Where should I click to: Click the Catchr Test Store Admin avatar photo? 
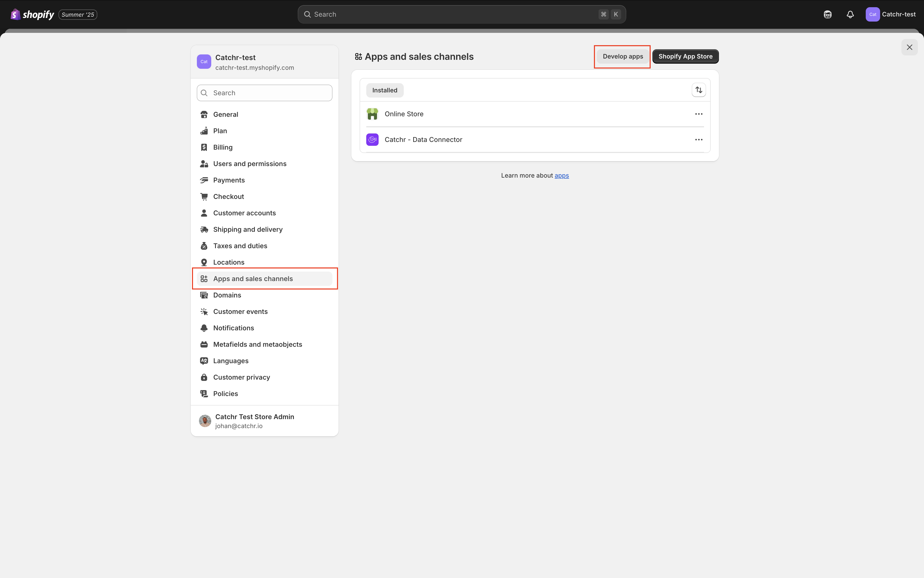click(x=205, y=421)
